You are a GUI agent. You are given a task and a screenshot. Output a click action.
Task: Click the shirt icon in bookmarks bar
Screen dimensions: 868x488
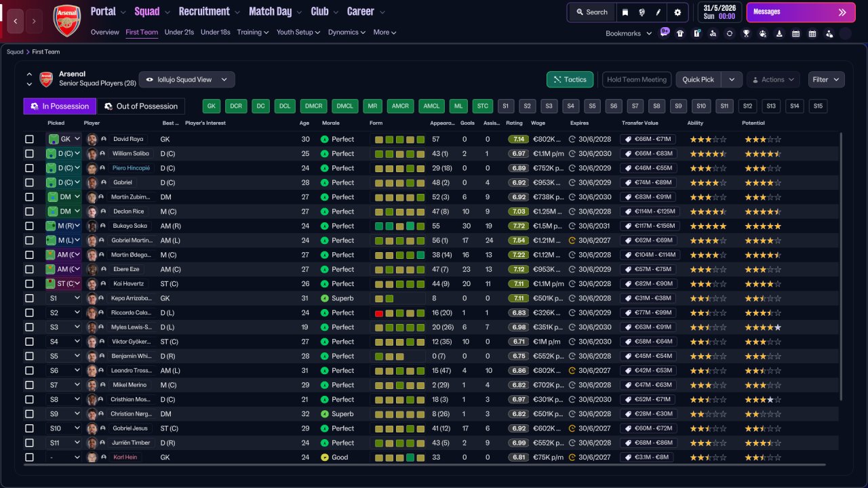pos(680,33)
